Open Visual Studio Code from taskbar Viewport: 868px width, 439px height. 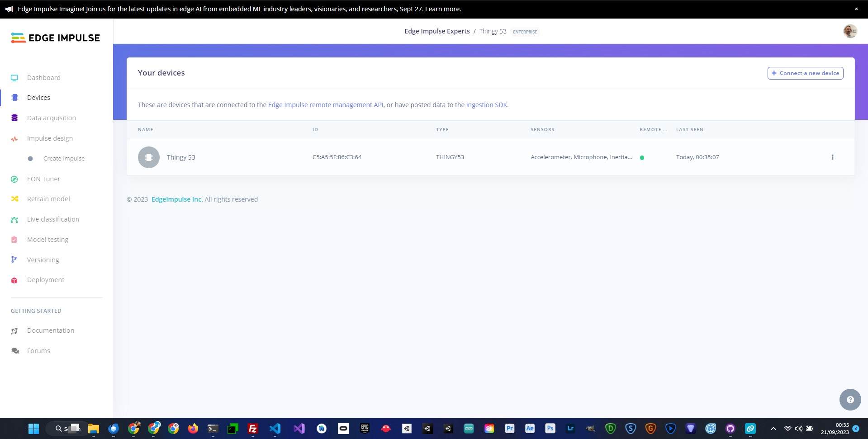tap(275, 429)
